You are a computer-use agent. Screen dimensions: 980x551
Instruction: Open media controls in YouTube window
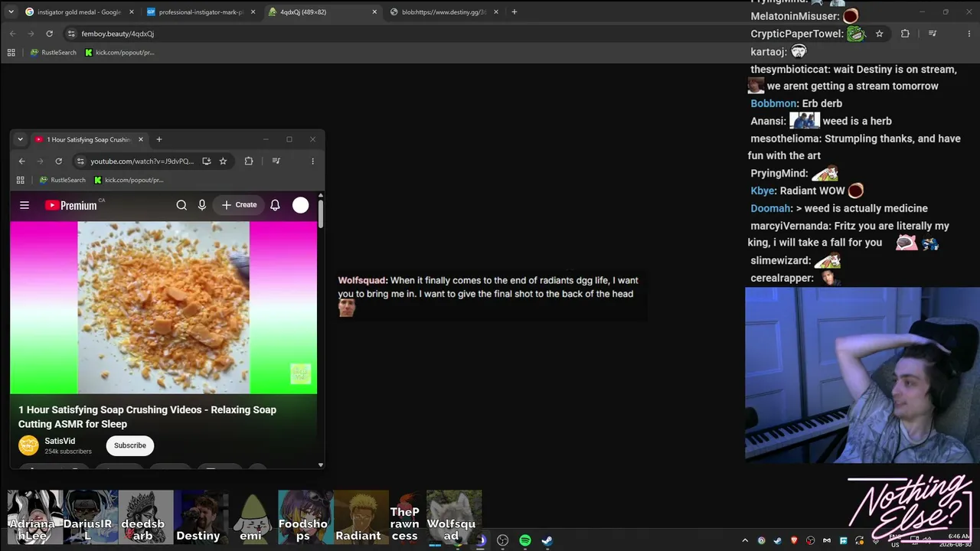[276, 161]
